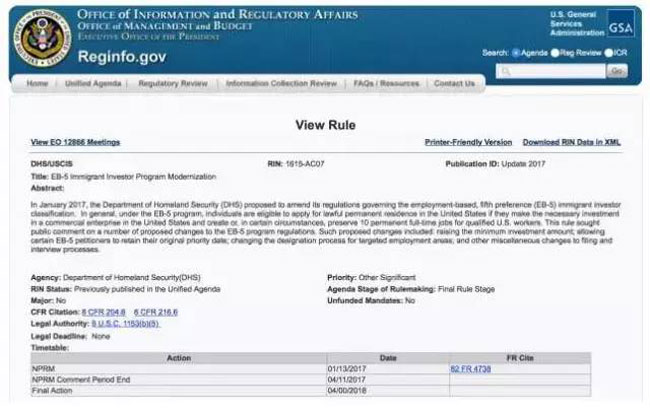The image size is (650, 413).
Task: Open the Information Collection Review tab
Action: coord(282,84)
